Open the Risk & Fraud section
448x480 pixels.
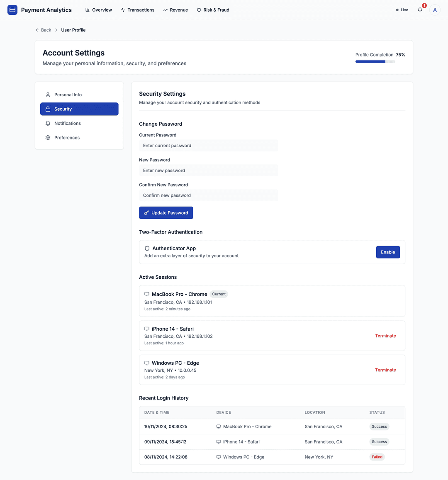coord(213,10)
